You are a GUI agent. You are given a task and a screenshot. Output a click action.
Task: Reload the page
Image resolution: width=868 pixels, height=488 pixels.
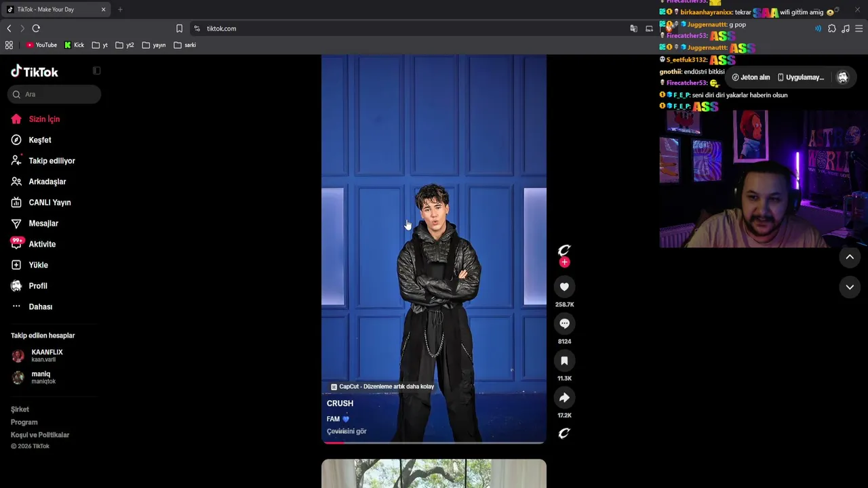click(36, 28)
